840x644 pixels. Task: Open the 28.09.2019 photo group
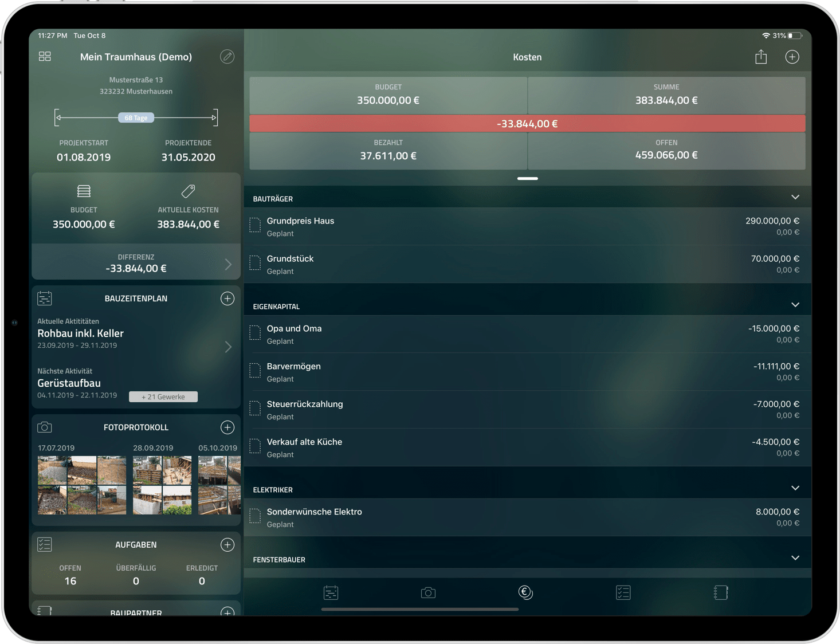click(x=162, y=485)
